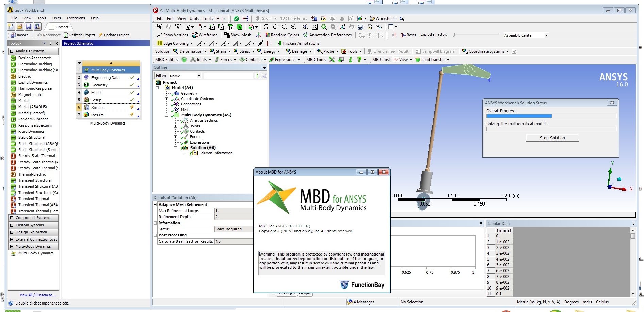Screen dimensions: 644x312
Task: Select the Label (Abc) icon
Action: tap(323, 18)
